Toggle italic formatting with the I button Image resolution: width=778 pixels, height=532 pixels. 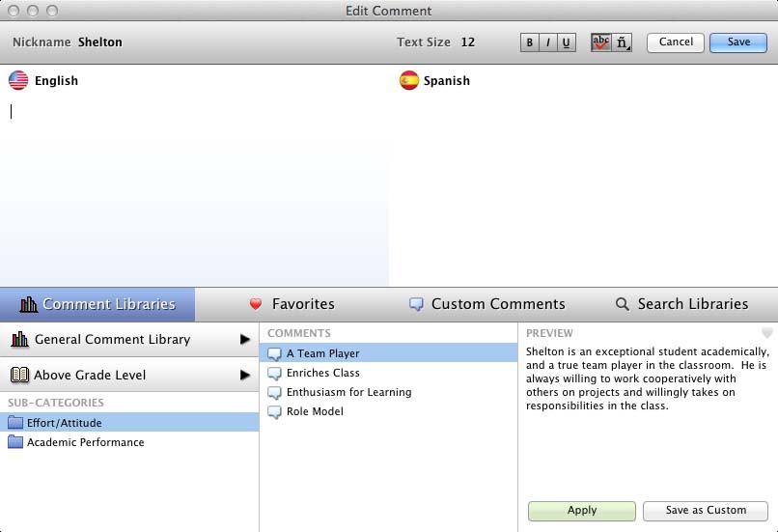pos(547,42)
